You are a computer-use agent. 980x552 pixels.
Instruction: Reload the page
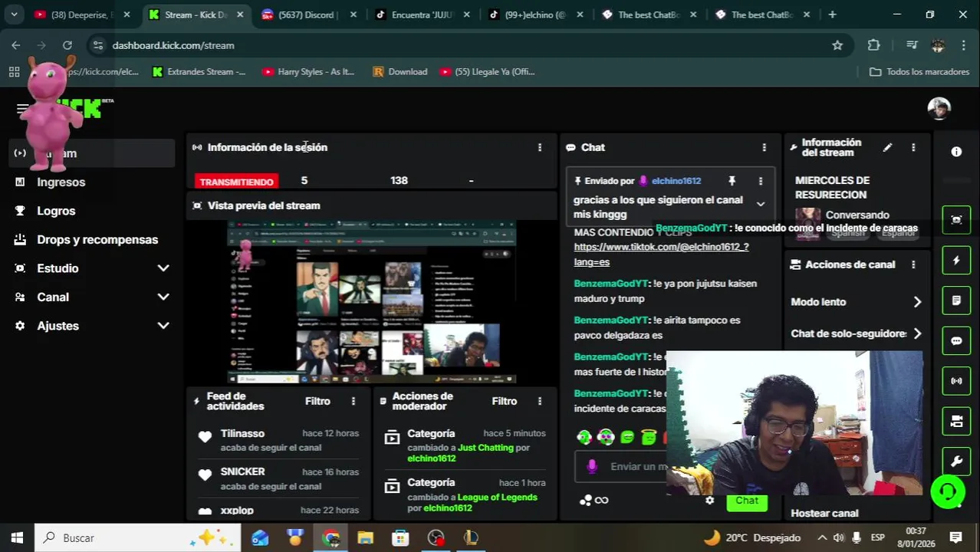point(67,45)
